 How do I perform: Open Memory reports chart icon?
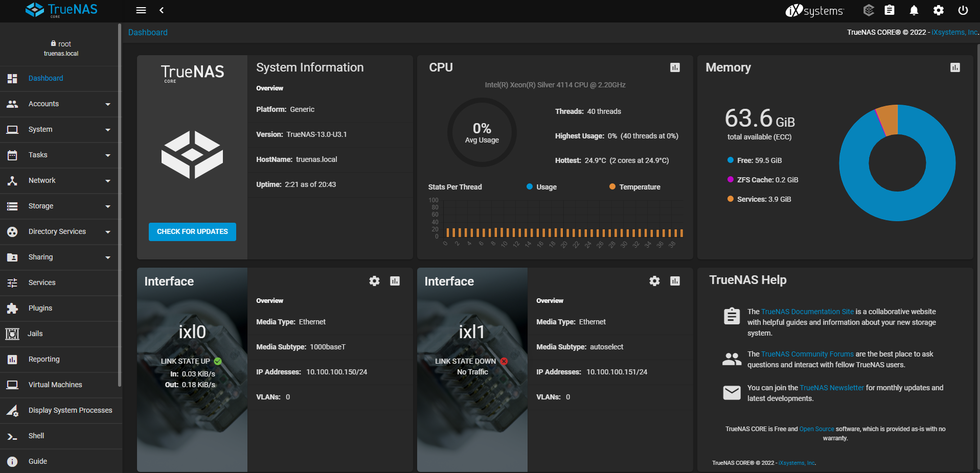click(x=955, y=67)
